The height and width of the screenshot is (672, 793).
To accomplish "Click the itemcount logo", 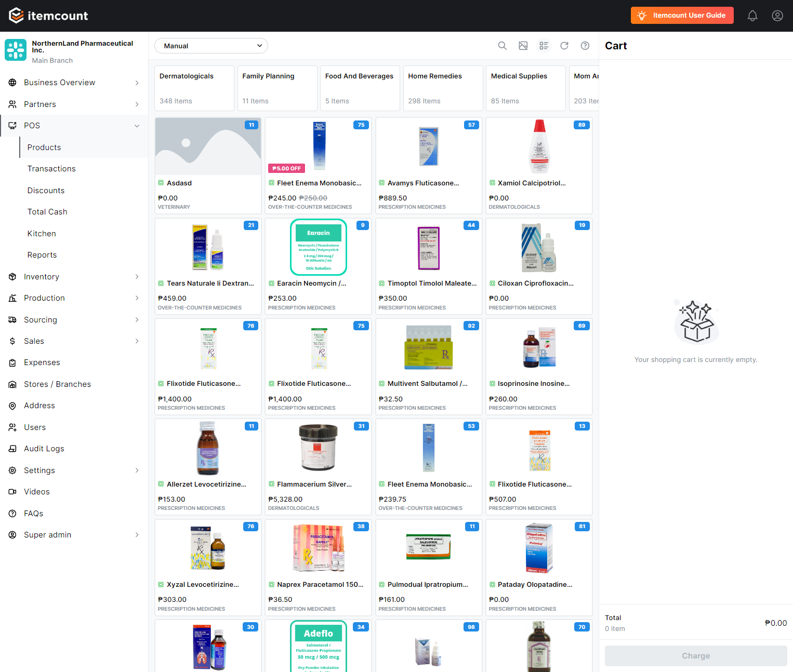I will click(48, 16).
